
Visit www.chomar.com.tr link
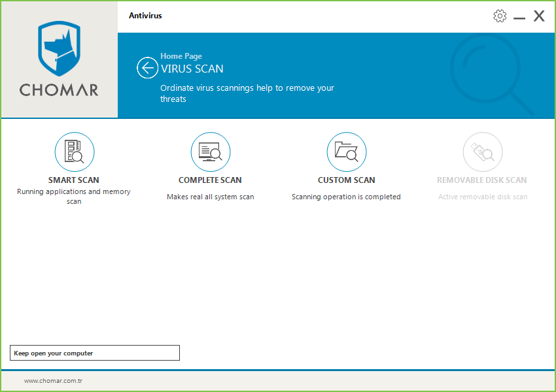coord(53,381)
